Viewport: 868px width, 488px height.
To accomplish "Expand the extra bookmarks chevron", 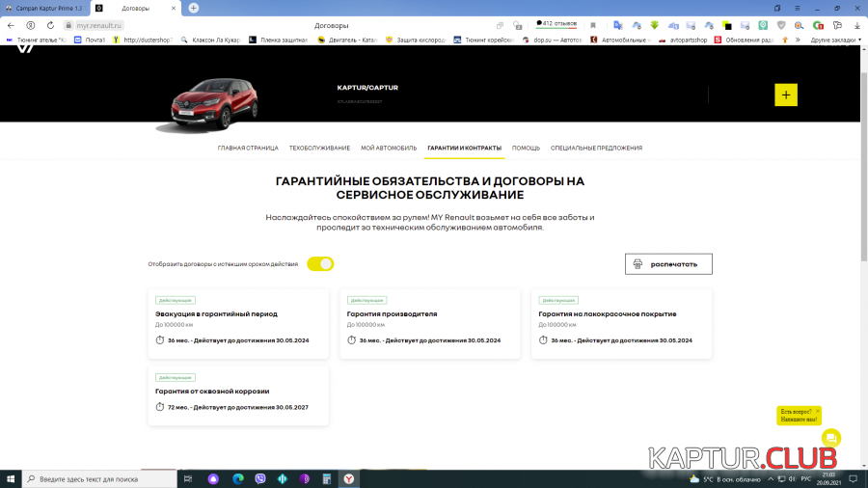I will [798, 40].
